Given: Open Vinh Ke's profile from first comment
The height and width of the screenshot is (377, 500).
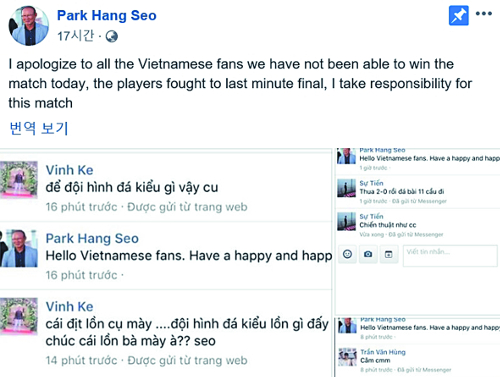Looking at the screenshot, I should click(69, 170).
